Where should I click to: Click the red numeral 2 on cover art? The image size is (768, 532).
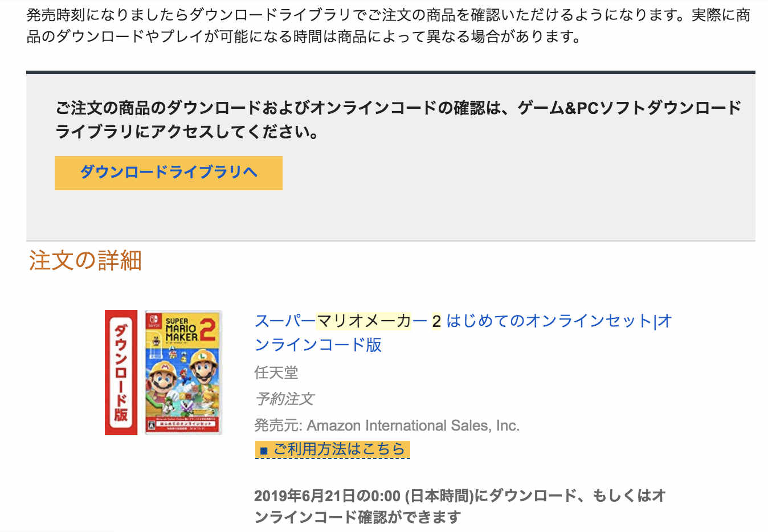(207, 329)
